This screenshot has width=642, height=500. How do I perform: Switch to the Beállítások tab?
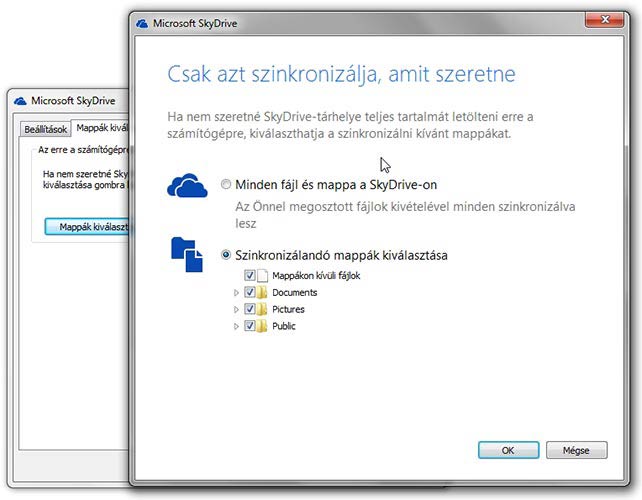(x=44, y=128)
